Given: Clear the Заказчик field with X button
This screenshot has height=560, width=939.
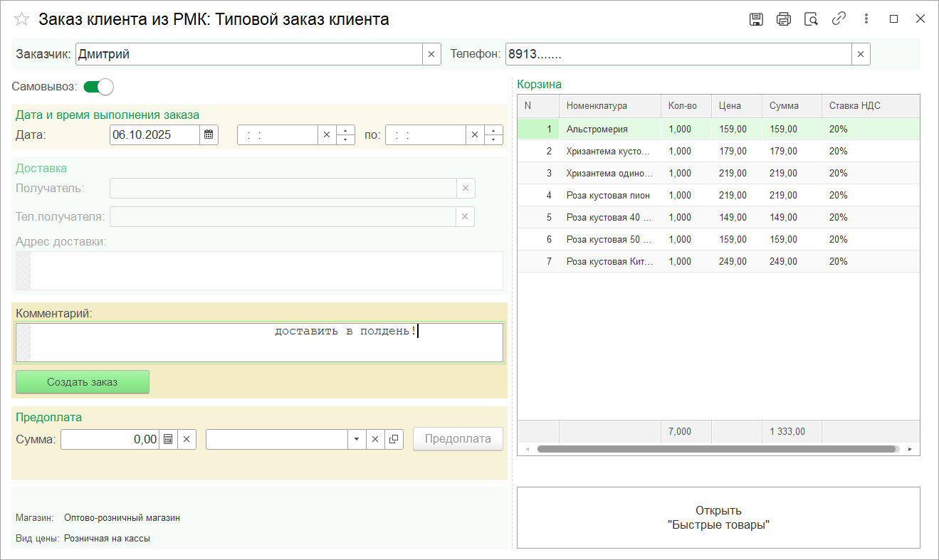Looking at the screenshot, I should [x=431, y=54].
